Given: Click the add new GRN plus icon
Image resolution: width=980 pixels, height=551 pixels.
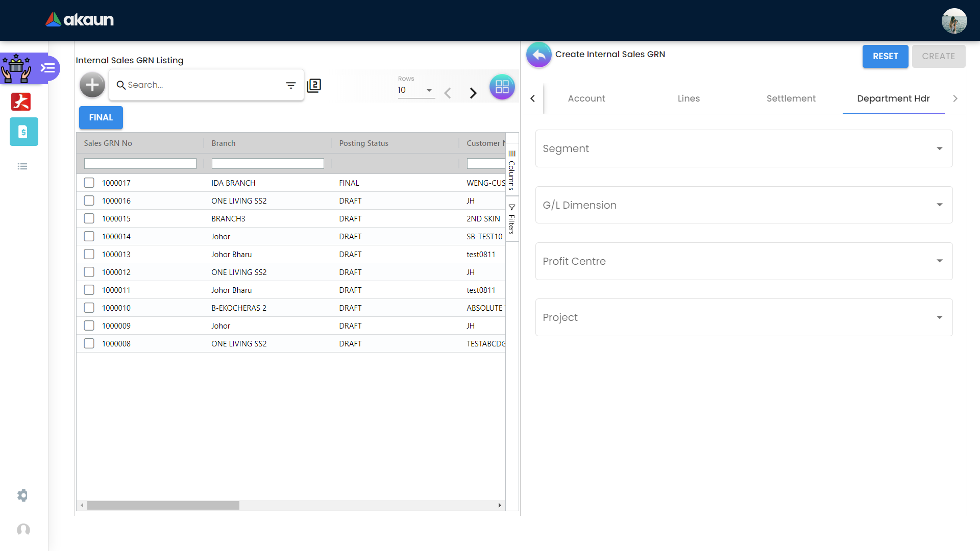Looking at the screenshot, I should pos(92,85).
